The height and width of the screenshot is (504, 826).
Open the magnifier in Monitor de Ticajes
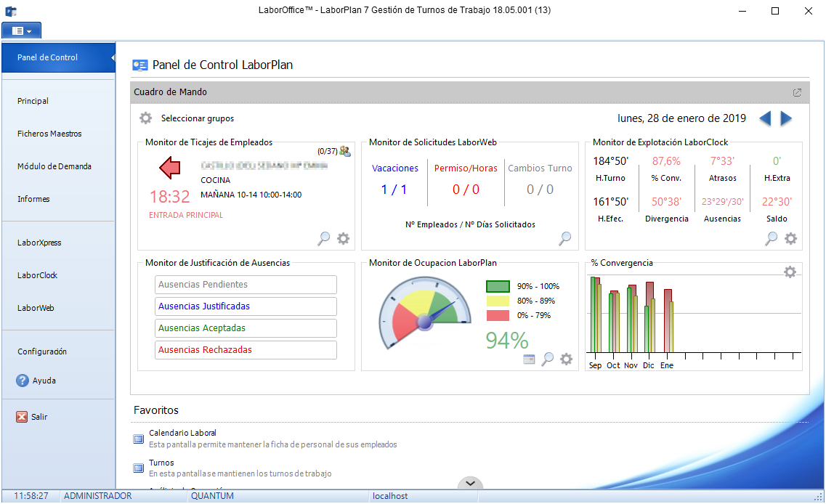coord(323,239)
